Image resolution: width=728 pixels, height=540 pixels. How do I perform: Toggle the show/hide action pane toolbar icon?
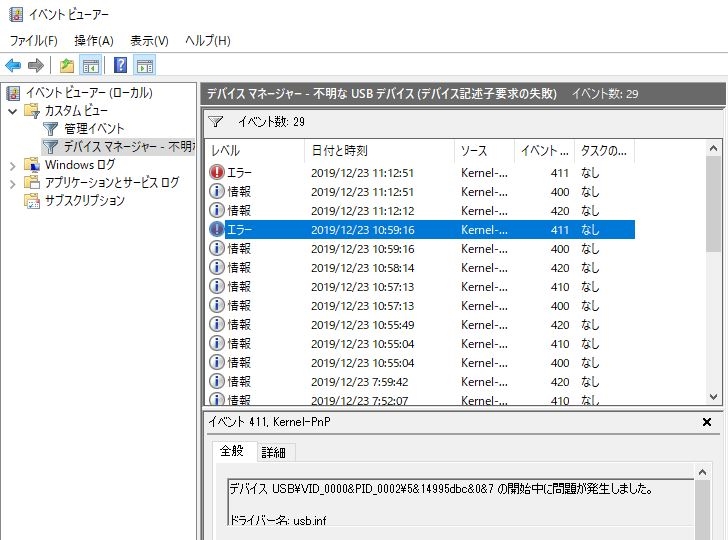tap(145, 65)
